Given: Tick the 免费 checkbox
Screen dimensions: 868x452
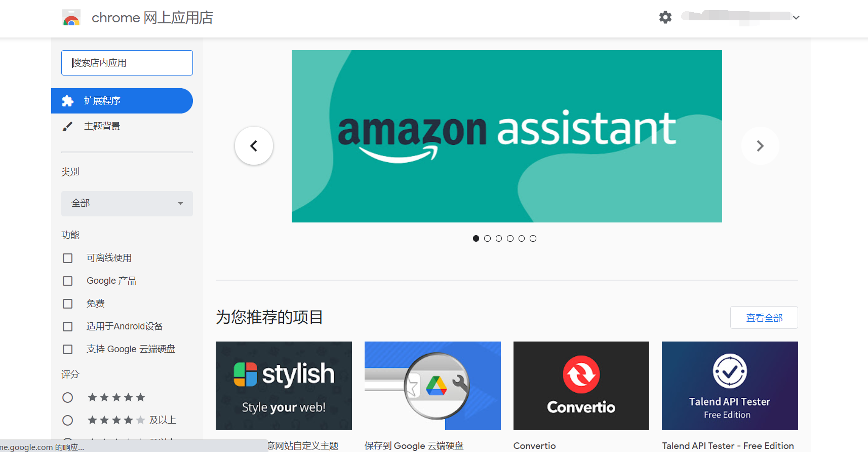Looking at the screenshot, I should coord(67,304).
